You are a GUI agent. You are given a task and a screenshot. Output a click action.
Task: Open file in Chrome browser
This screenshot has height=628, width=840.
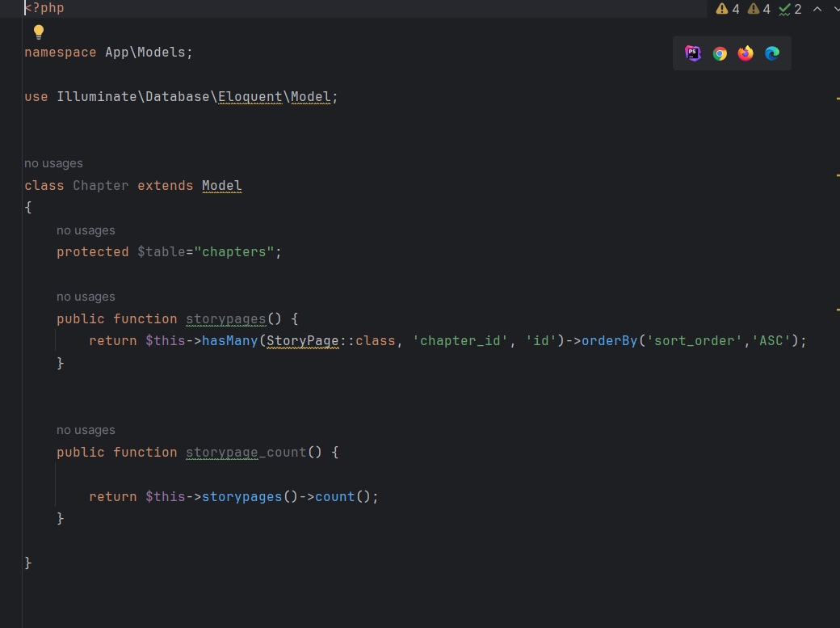pos(720,53)
